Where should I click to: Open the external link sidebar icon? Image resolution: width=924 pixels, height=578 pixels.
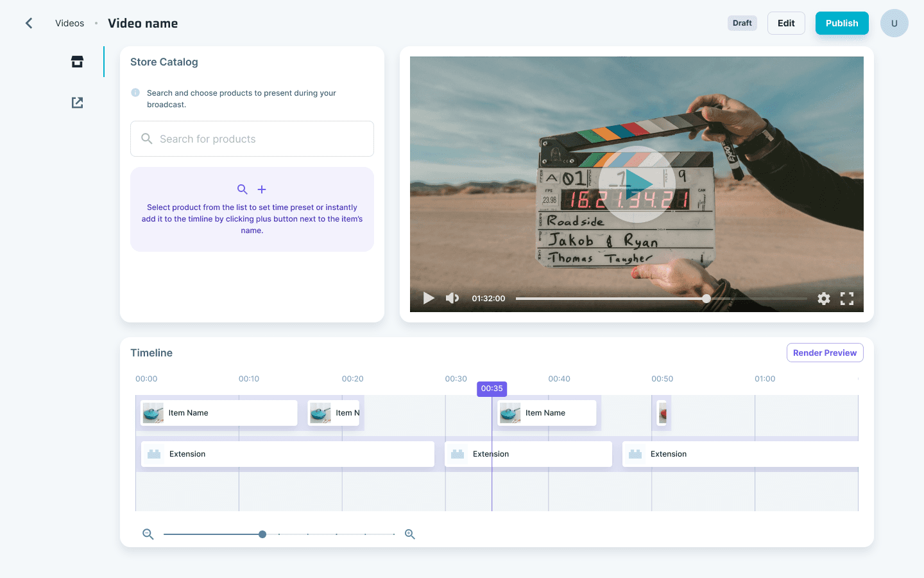(x=78, y=103)
